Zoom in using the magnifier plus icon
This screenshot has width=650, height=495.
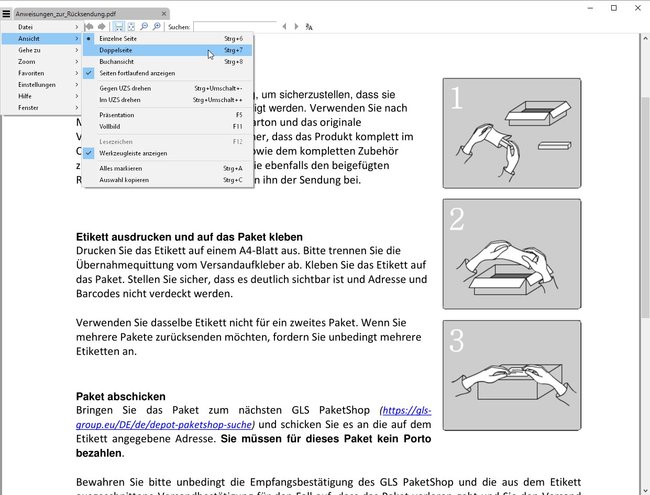point(156,27)
